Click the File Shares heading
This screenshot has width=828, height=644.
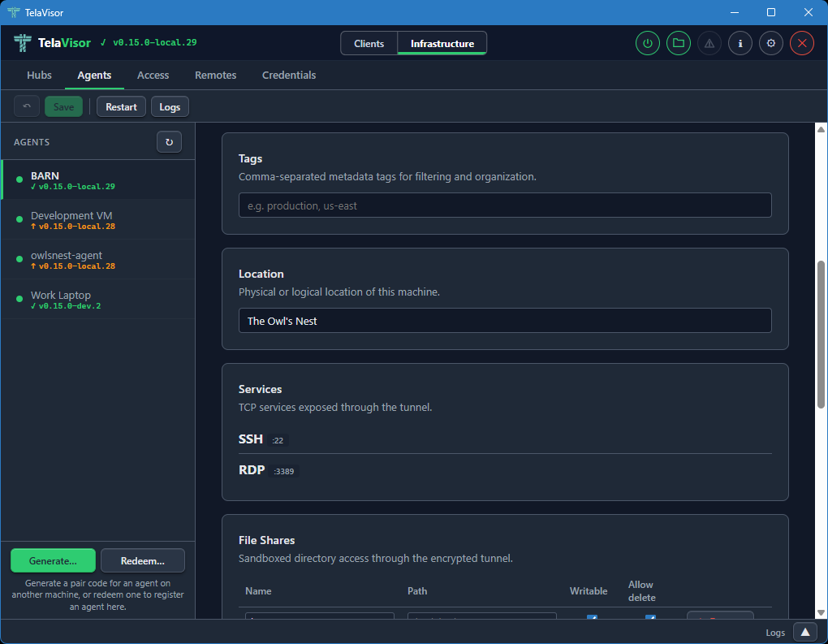pos(267,540)
